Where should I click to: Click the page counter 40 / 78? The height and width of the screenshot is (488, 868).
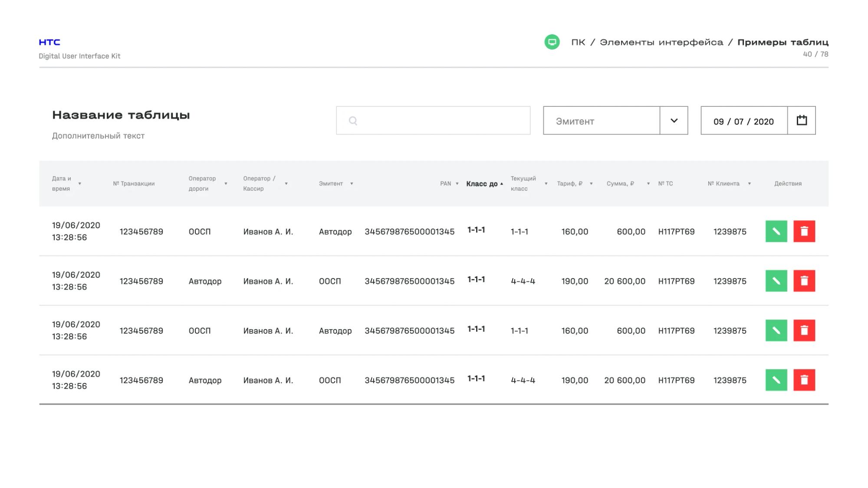pos(815,54)
